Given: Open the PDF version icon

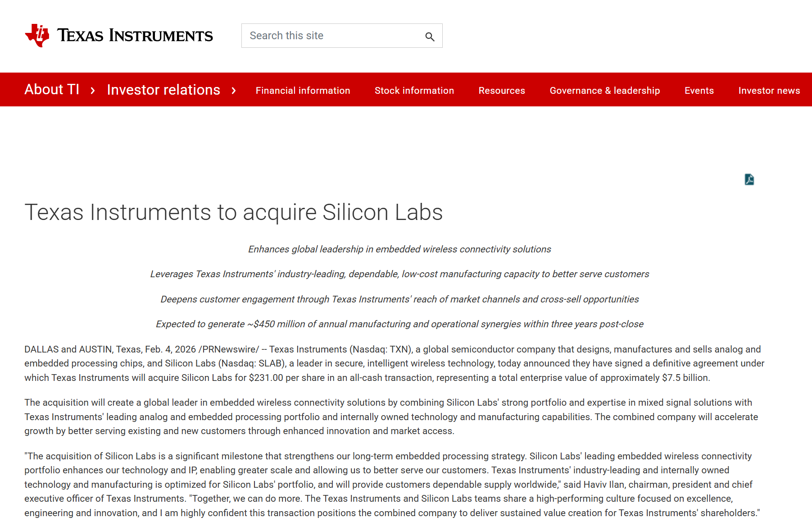Looking at the screenshot, I should coord(749,179).
